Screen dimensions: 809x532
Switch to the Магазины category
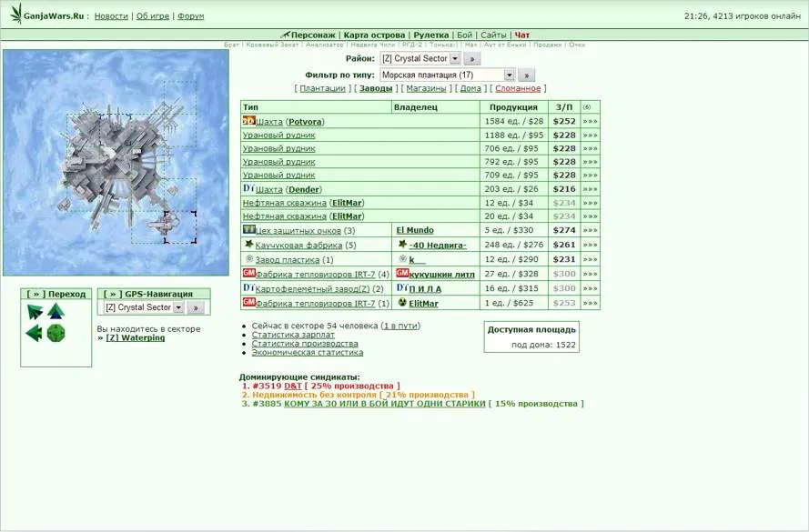click(x=426, y=89)
